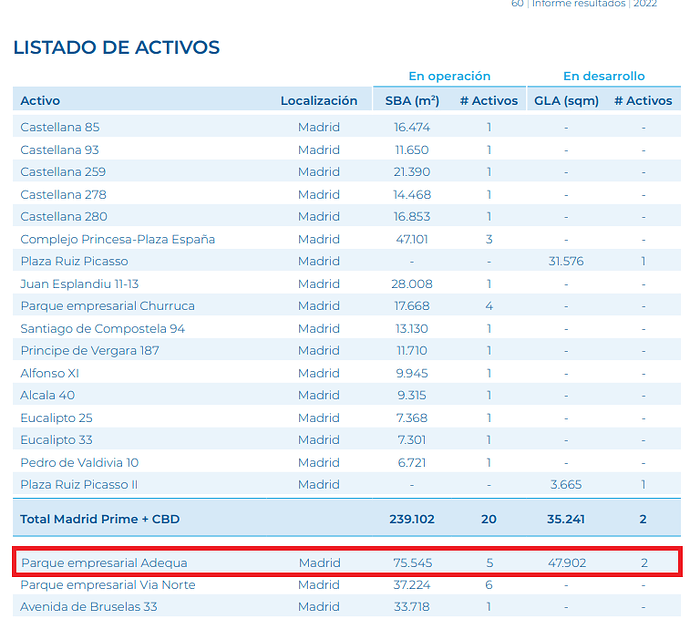Image resolution: width=690 pixels, height=618 pixels.
Task: Select the 'Castellana 93' asset name
Action: 59,150
